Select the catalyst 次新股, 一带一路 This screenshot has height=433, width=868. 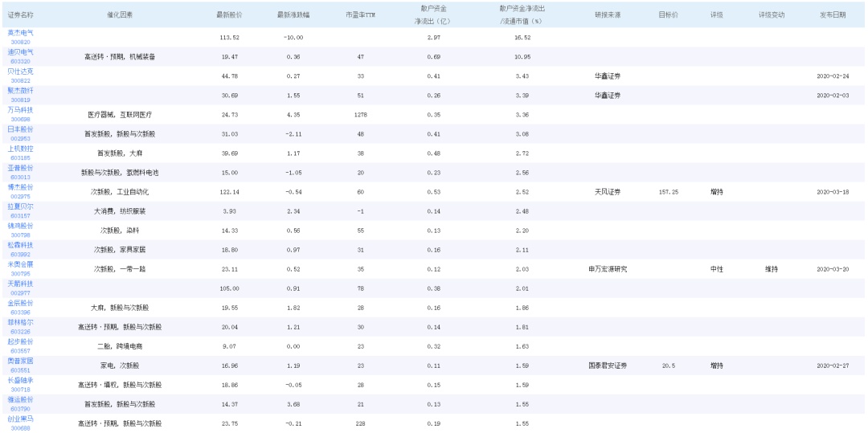[120, 269]
